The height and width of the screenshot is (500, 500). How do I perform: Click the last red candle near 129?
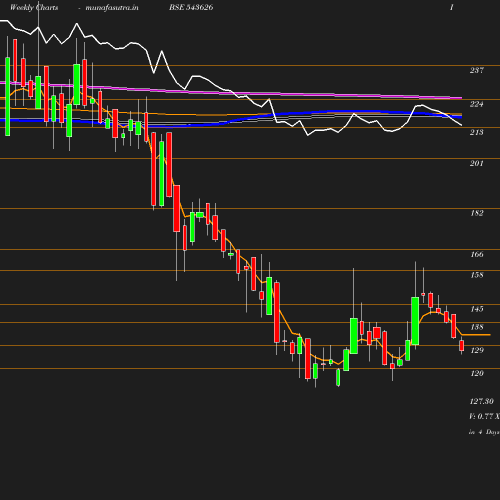462,345
